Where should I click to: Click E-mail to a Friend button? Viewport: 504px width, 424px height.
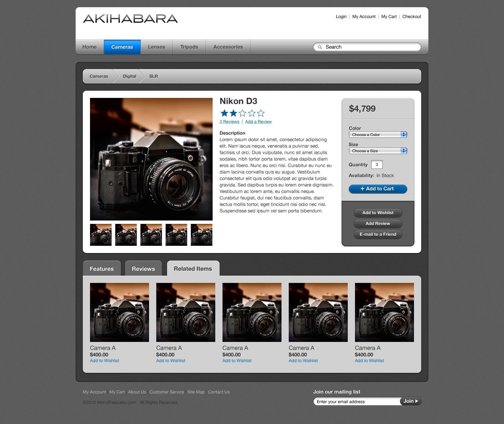pyautogui.click(x=378, y=234)
